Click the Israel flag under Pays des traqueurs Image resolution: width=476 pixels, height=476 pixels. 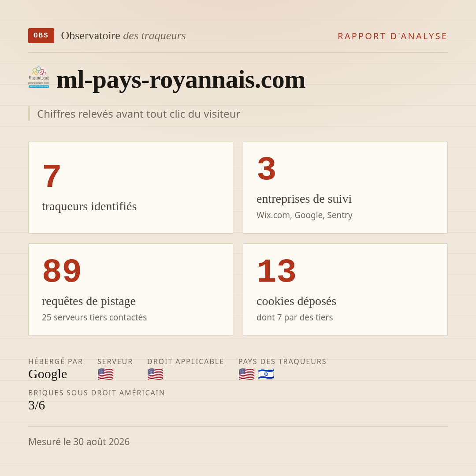(x=266, y=374)
